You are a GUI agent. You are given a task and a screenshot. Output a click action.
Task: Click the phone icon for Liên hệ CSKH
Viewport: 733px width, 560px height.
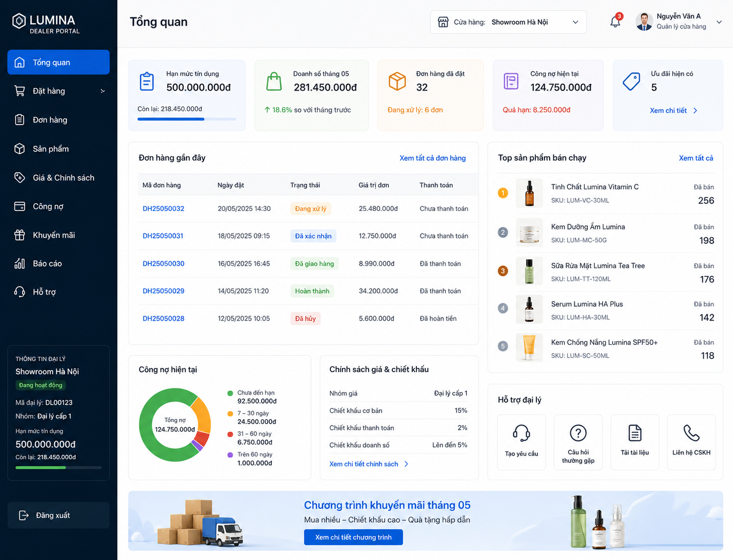pos(692,433)
